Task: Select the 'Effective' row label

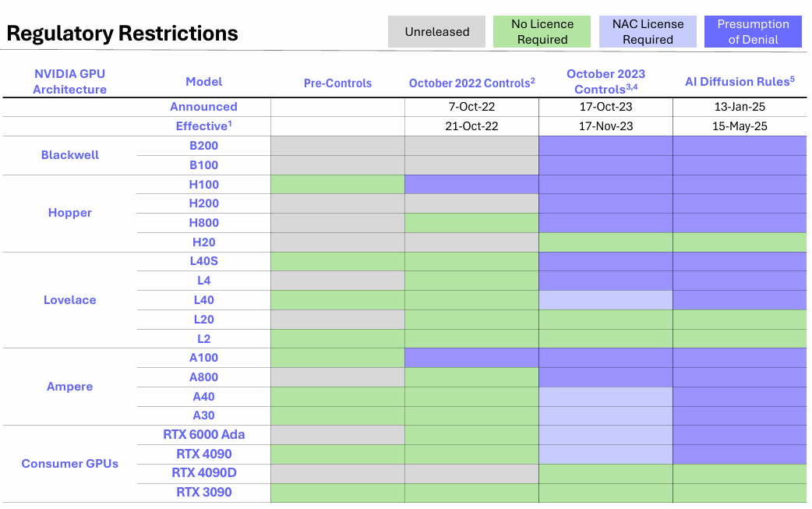Action: point(204,125)
